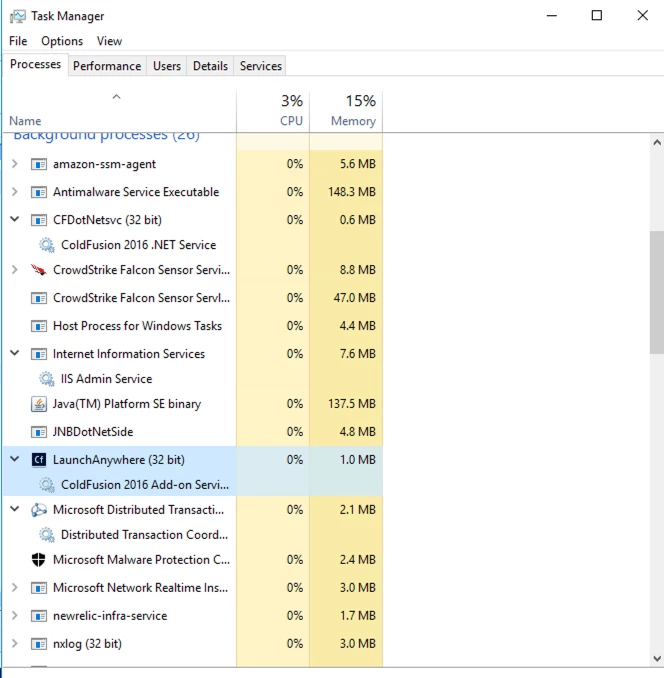Click the amazon-ssm-agent process icon
This screenshot has width=664, height=678.
(39, 164)
